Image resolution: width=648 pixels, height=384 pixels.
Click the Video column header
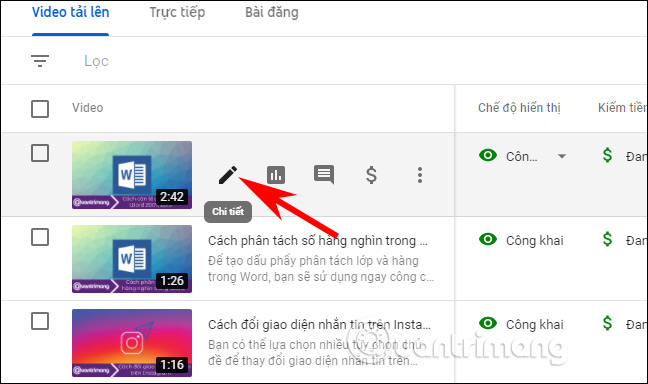click(x=88, y=108)
